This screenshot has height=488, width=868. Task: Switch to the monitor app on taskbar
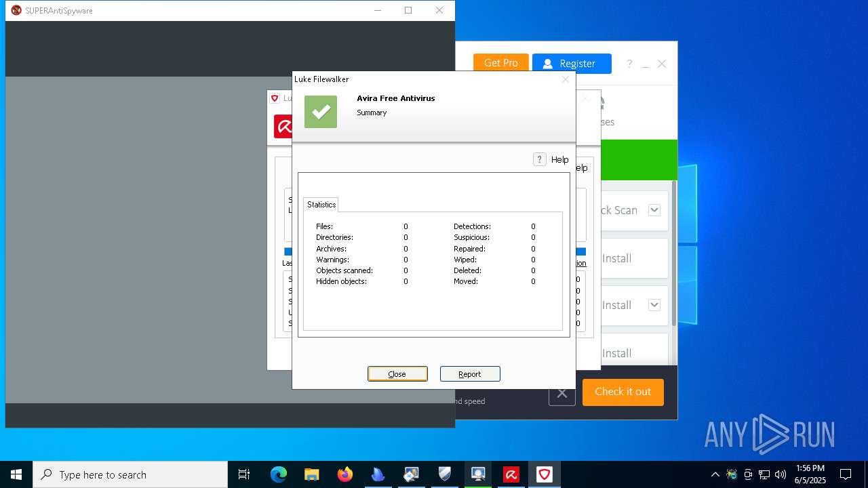click(x=478, y=474)
